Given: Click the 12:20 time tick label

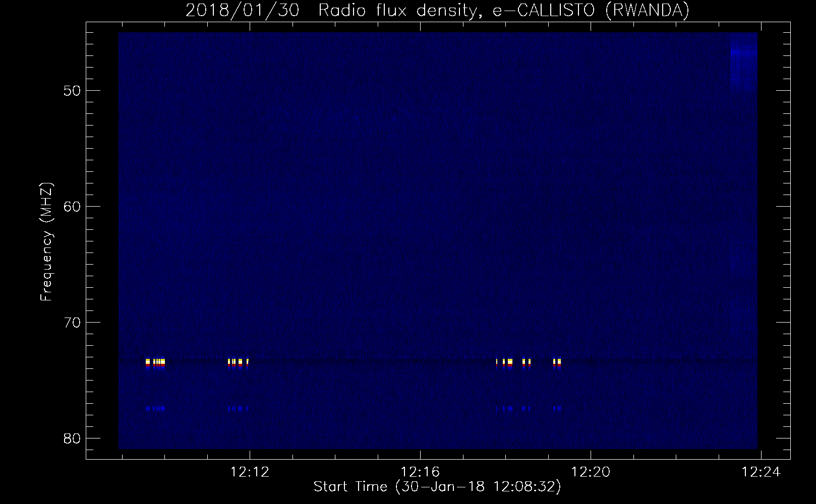Looking at the screenshot, I should tap(591, 472).
